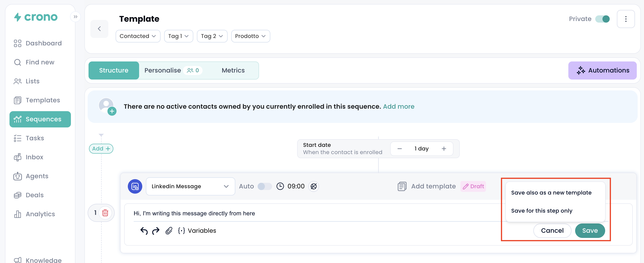644x263 pixels.
Task: Click the Start date label
Action: pyautogui.click(x=317, y=145)
